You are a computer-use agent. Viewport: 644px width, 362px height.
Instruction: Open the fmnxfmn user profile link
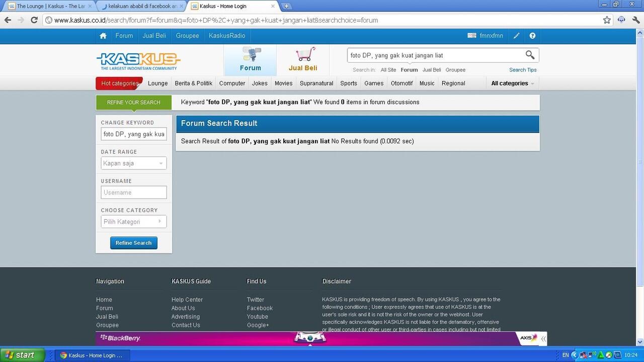tap(492, 36)
